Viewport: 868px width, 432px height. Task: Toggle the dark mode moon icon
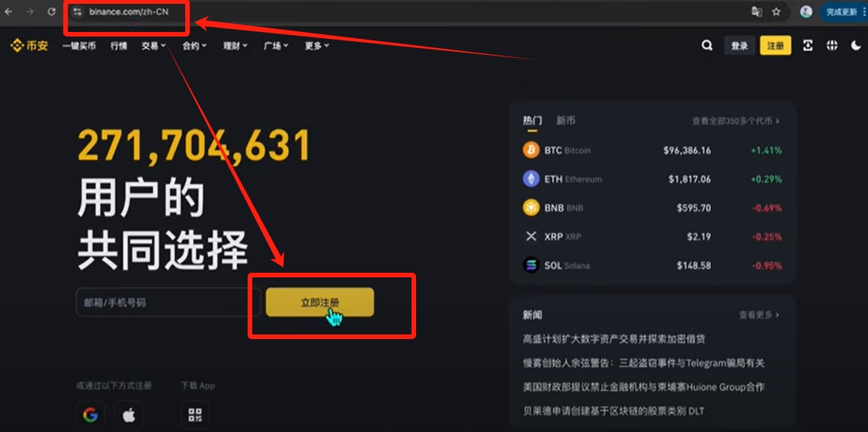(856, 46)
